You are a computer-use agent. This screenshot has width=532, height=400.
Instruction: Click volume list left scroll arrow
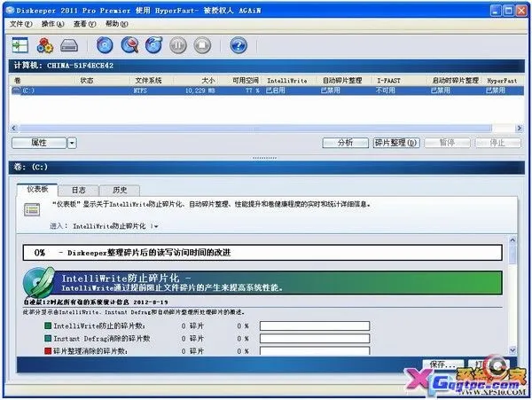click(x=14, y=129)
